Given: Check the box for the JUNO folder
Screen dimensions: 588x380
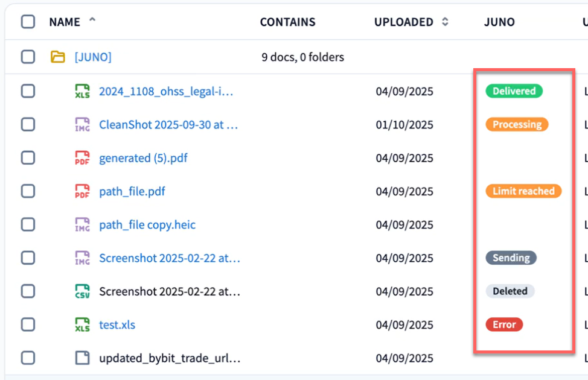Looking at the screenshot, I should click(28, 57).
